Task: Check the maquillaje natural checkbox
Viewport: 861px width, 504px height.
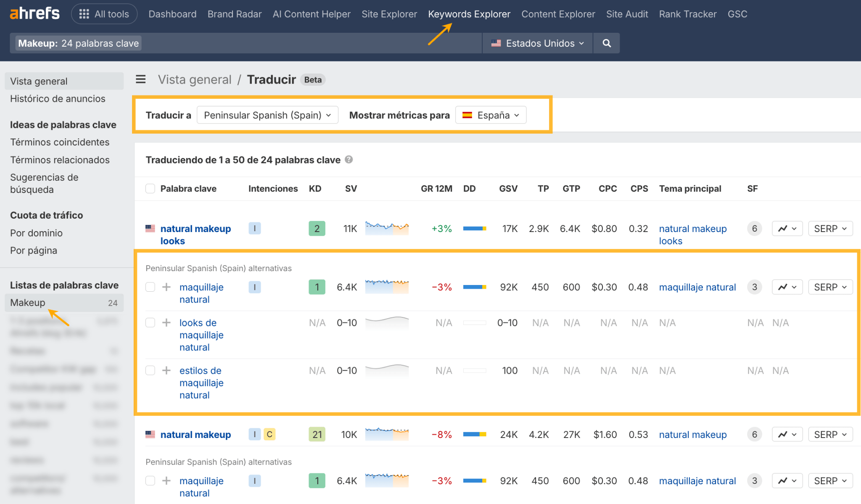Action: pyautogui.click(x=150, y=287)
